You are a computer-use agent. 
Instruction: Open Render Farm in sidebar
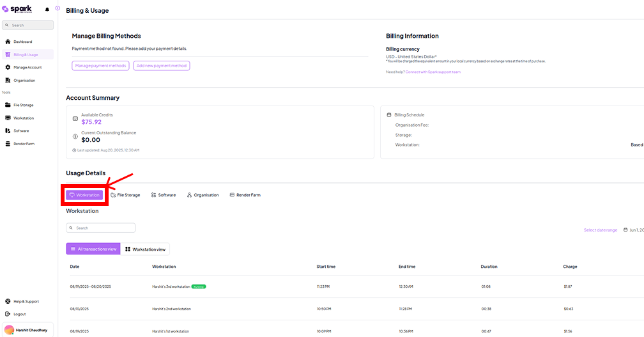(24, 144)
